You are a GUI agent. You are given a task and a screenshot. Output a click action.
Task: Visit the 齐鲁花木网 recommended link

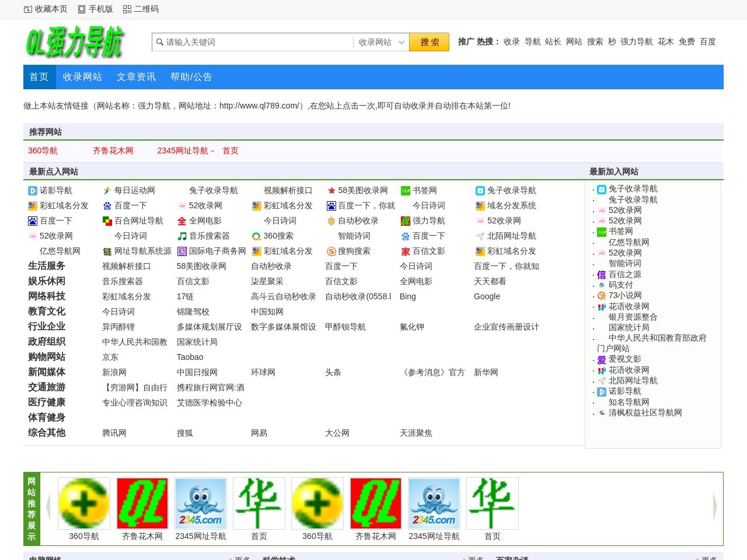114,150
